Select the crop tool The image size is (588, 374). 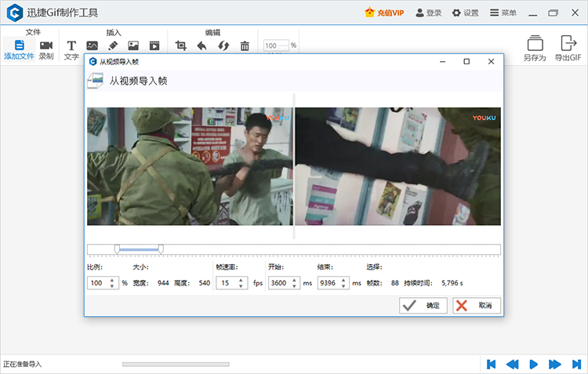coord(181,45)
